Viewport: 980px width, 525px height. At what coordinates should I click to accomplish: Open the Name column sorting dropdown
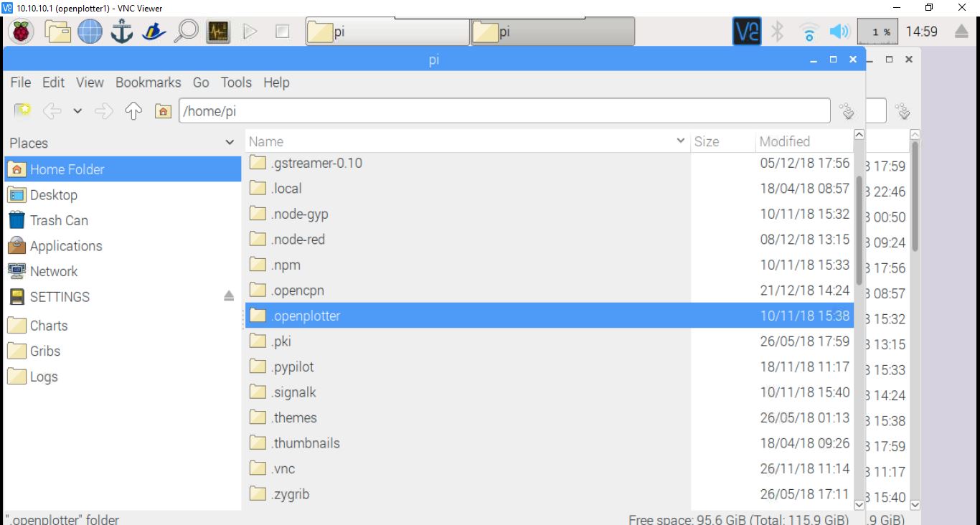[679, 141]
